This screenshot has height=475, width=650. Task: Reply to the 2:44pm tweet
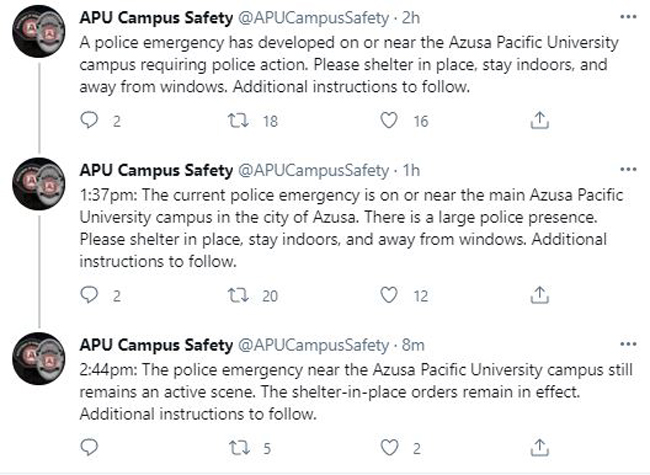(89, 448)
